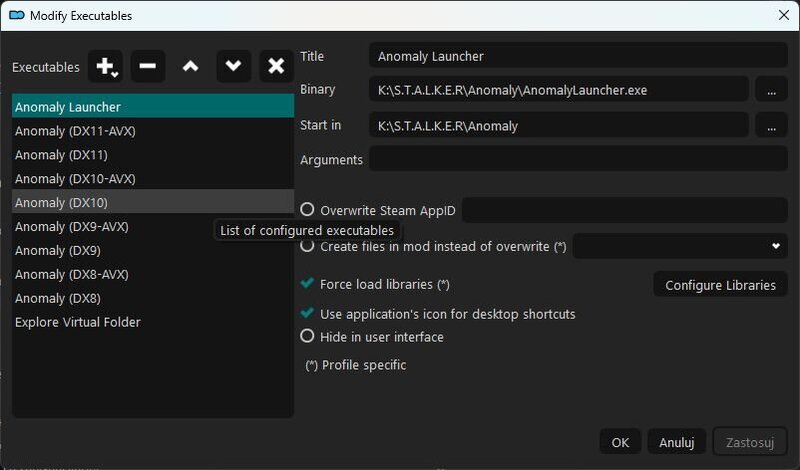Confirm changes with OK button
Screen dimensions: 800x470
(620, 442)
